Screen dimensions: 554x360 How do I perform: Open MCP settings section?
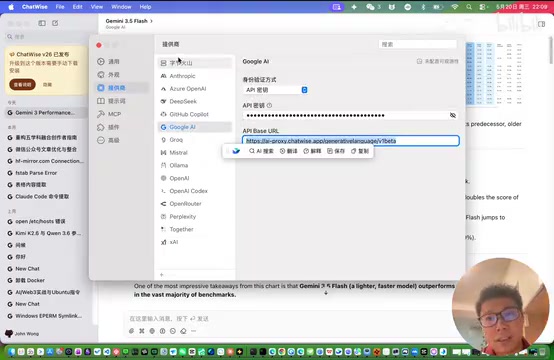[122, 114]
